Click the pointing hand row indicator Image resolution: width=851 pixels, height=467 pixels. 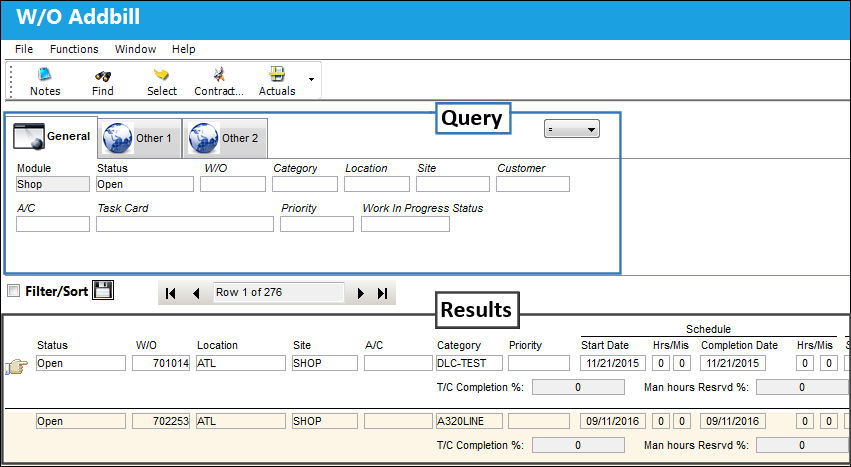click(x=16, y=367)
